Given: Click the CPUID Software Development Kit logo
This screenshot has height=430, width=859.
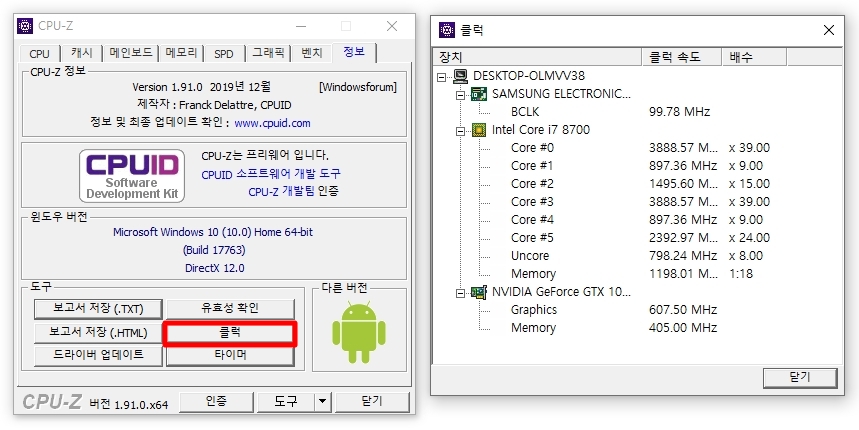Looking at the screenshot, I should click(131, 176).
